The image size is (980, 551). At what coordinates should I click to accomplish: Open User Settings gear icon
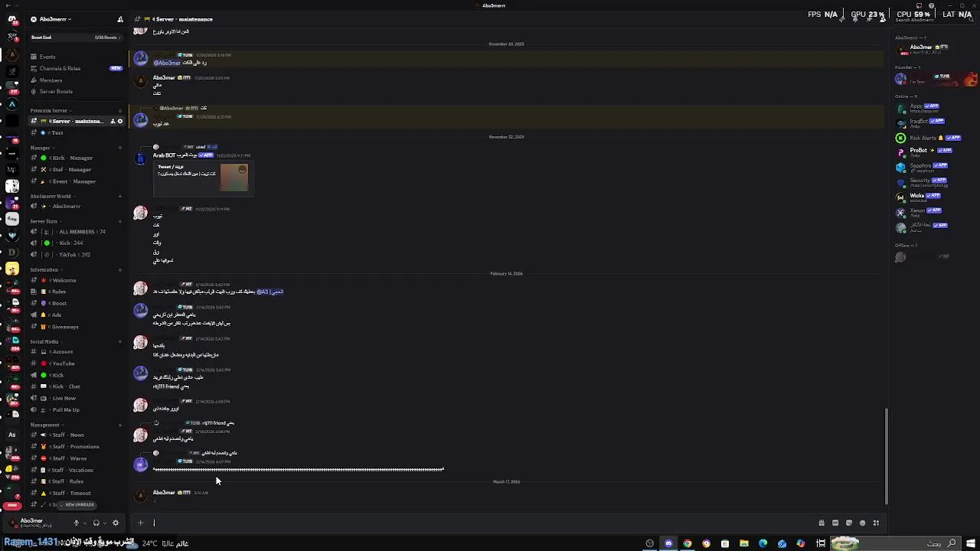[x=116, y=523]
